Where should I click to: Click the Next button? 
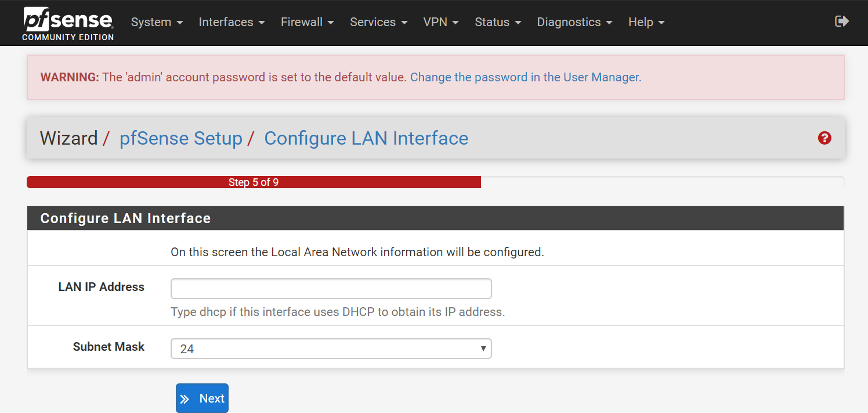click(x=202, y=398)
